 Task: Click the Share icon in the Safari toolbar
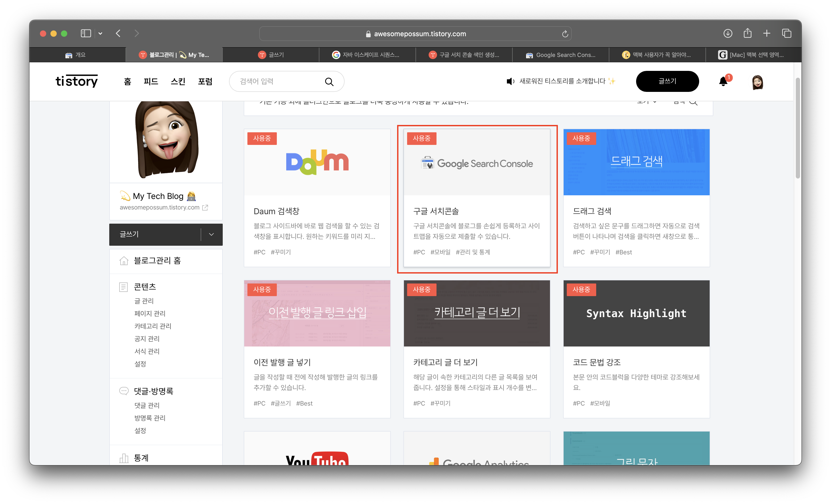coord(747,33)
